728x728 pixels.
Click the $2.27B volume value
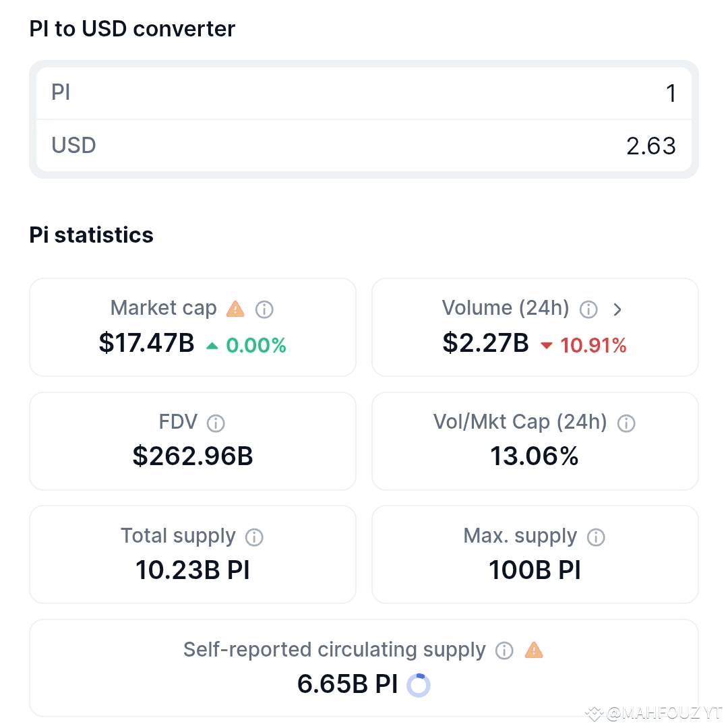tap(485, 343)
